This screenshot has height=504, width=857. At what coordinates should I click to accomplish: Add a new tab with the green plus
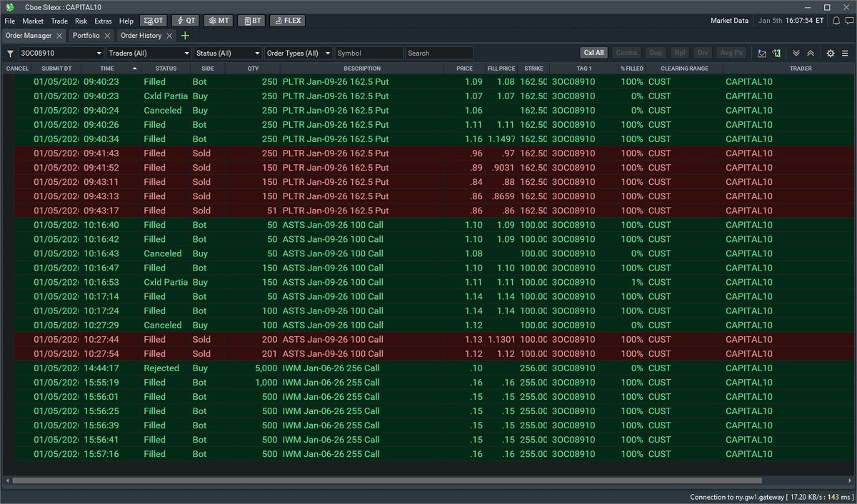tap(186, 35)
